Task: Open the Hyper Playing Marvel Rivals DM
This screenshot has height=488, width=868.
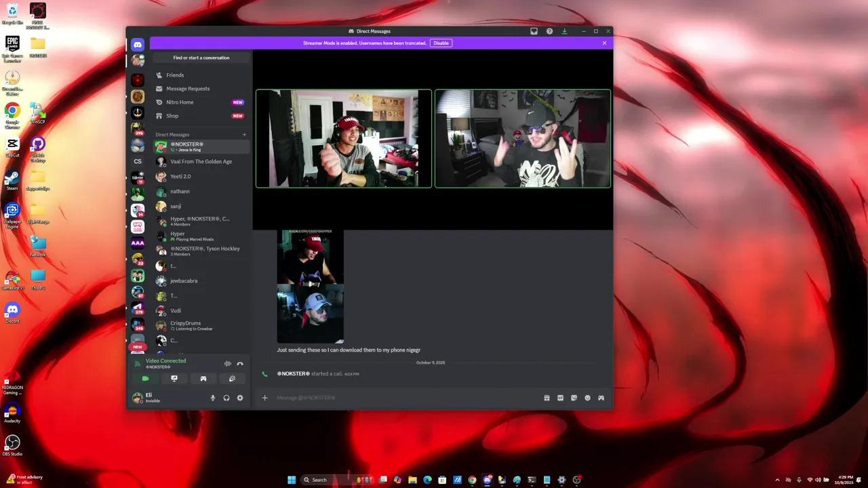Action: 201,236
